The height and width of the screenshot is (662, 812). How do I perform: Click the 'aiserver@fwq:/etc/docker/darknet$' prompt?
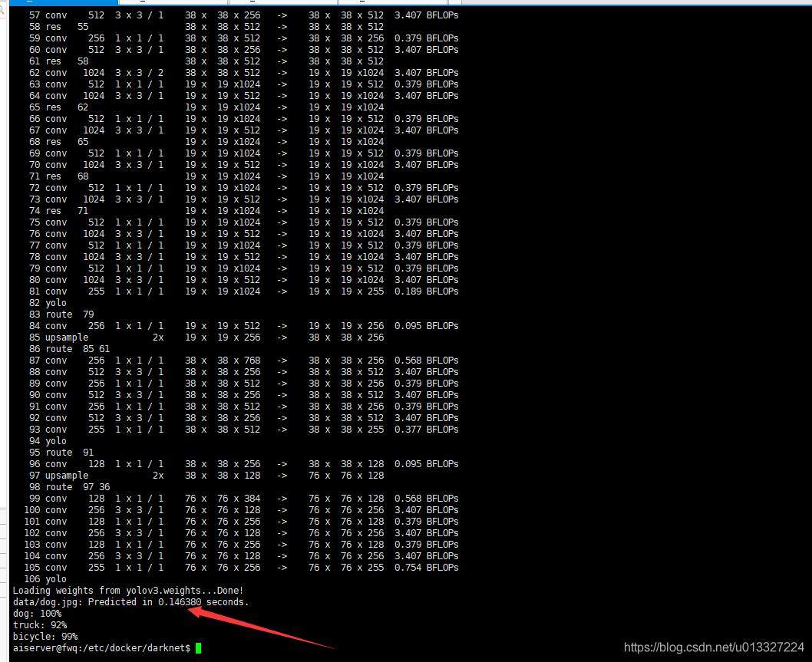(101, 648)
